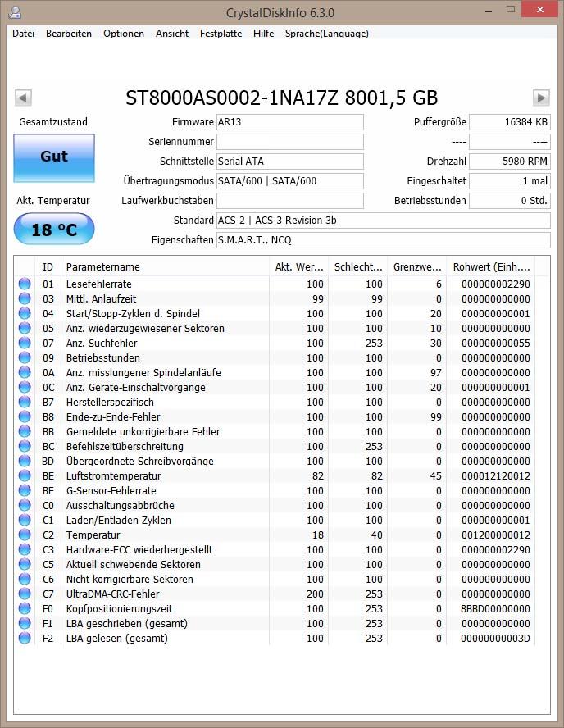Click status orb for Geräte-Einschaltvorgänge row
The image size is (564, 728).
point(25,387)
